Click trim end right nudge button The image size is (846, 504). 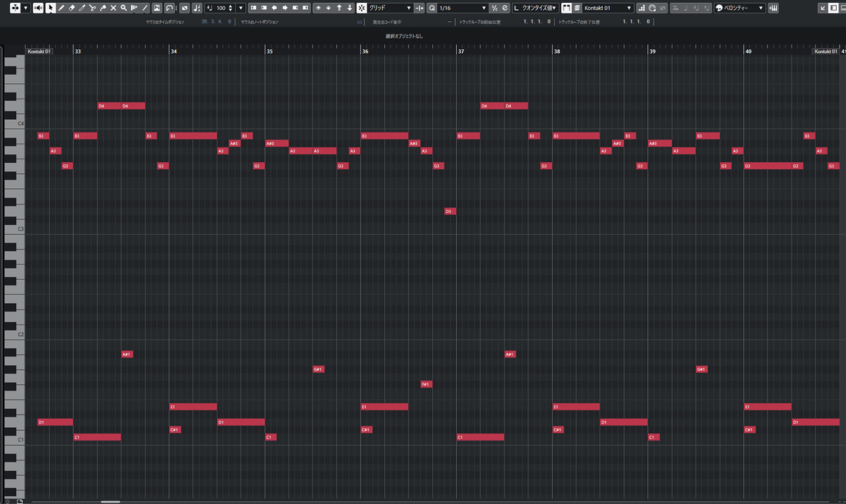pyautogui.click(x=305, y=8)
